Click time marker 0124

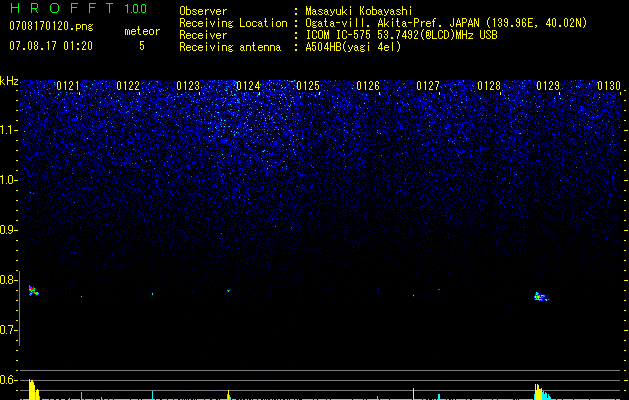pos(248,86)
